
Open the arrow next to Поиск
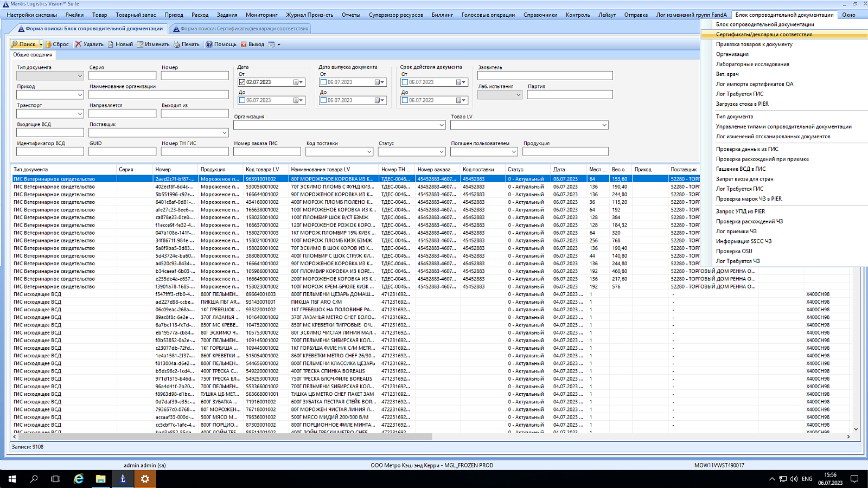(x=41, y=44)
